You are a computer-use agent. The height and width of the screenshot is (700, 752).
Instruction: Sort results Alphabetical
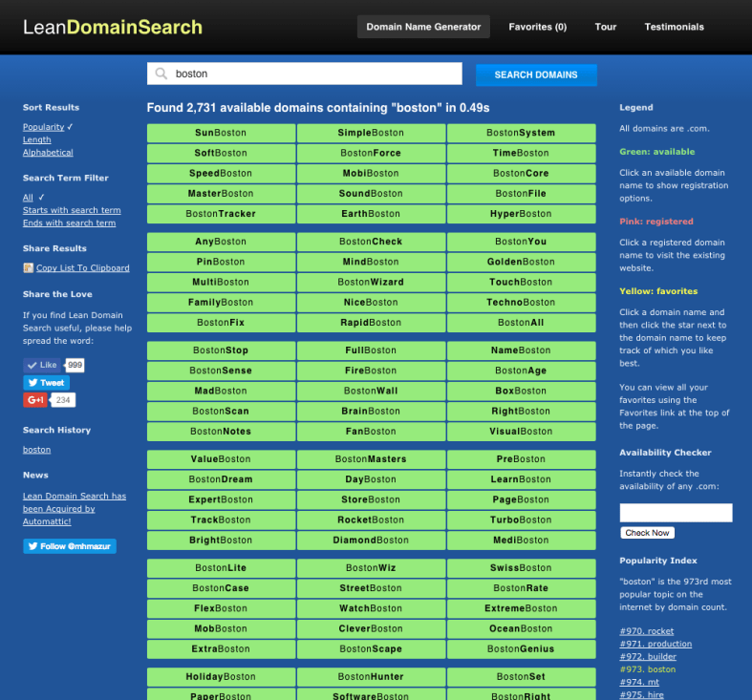(x=48, y=153)
